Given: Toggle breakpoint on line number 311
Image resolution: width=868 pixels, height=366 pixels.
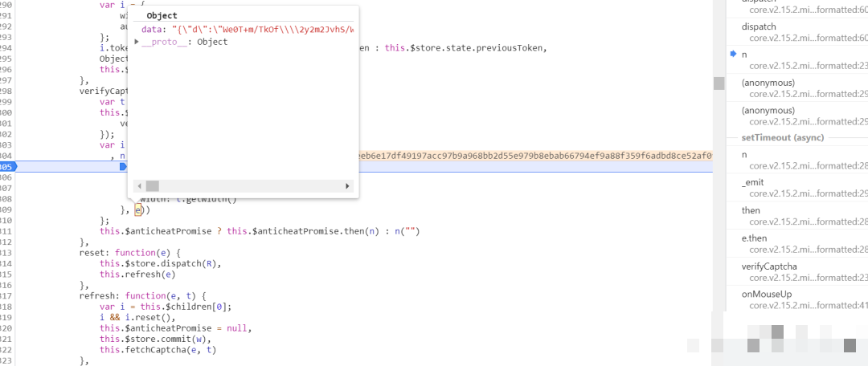Looking at the screenshot, I should (x=6, y=231).
